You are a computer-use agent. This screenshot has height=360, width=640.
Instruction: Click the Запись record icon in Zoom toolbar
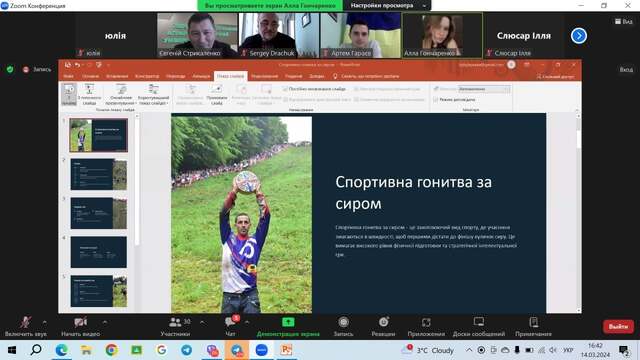click(x=344, y=322)
